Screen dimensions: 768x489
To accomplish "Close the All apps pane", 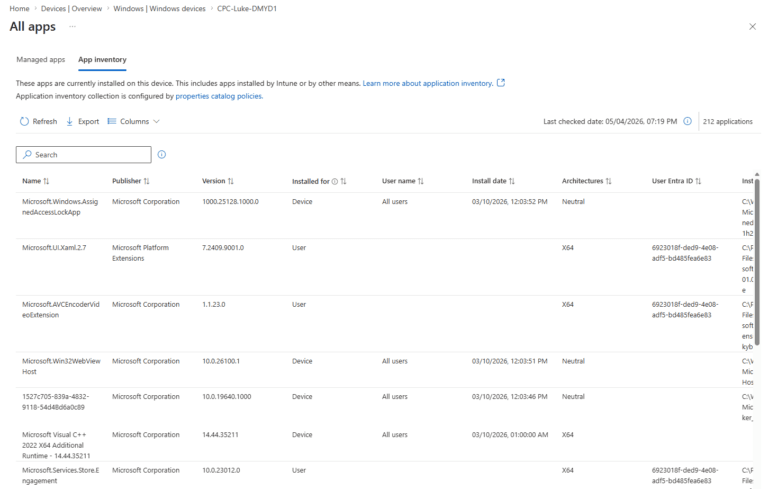I will click(752, 26).
